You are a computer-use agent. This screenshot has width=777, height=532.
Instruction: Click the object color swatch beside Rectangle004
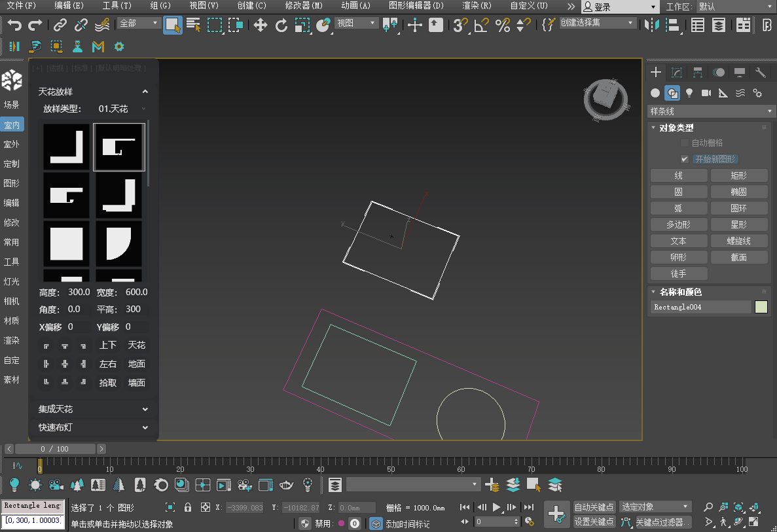(x=761, y=307)
